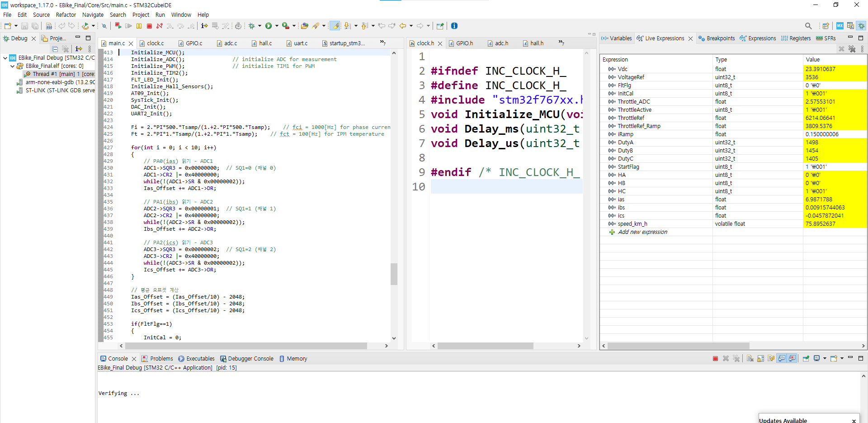
Task: Open the Debug launch dropdown arrow
Action: tap(259, 26)
